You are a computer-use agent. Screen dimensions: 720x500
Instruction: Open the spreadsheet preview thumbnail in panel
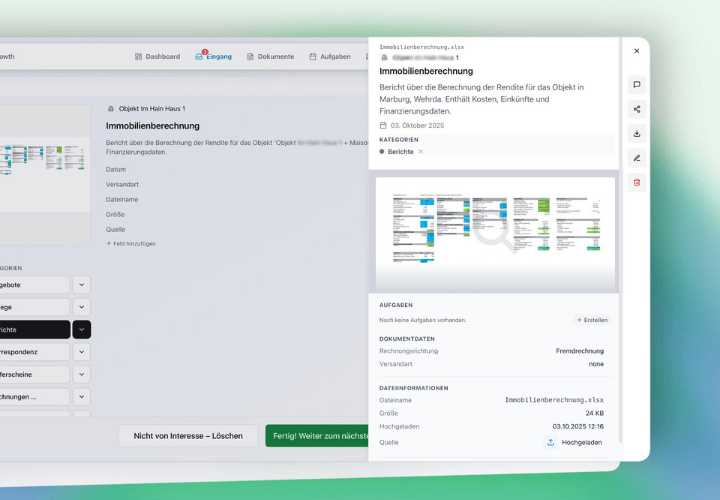(495, 233)
